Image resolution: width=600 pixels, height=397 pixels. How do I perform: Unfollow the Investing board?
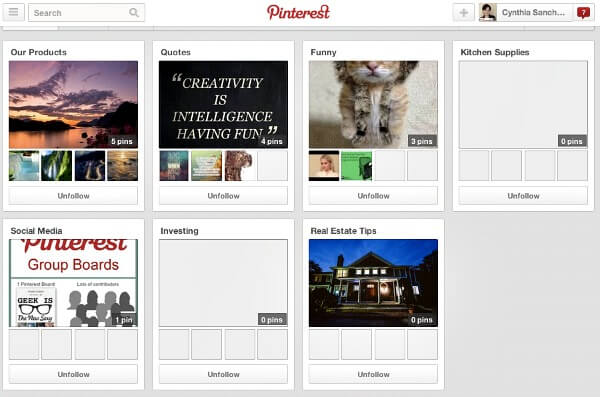click(223, 374)
